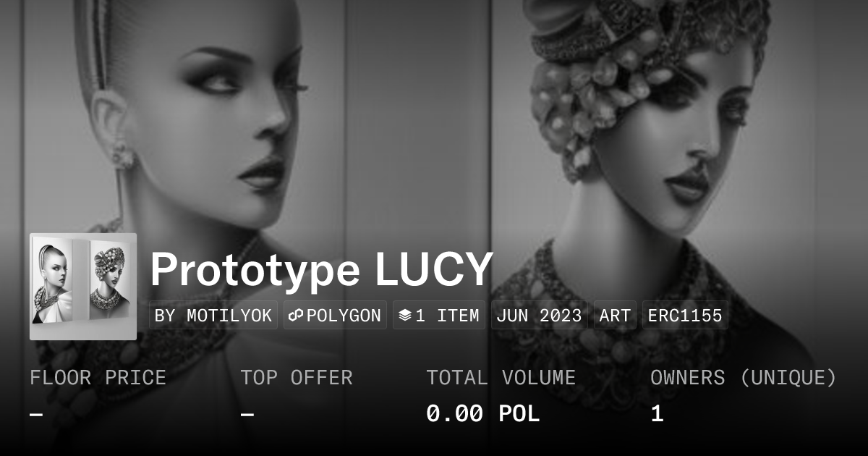Click the ERC1155 token standard badge
This screenshot has height=456, width=868.
[x=685, y=316]
